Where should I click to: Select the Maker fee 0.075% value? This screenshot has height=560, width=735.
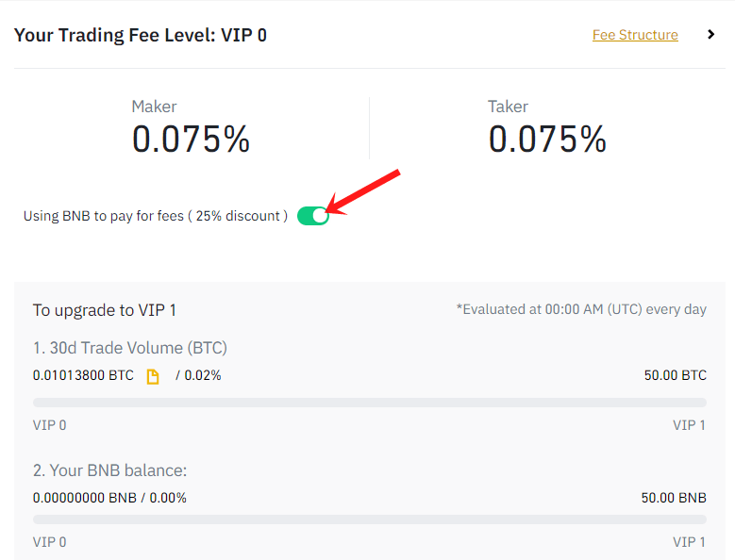click(x=191, y=140)
